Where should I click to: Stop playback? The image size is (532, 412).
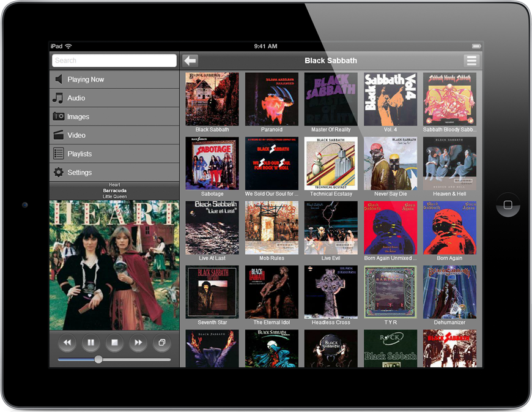(115, 342)
